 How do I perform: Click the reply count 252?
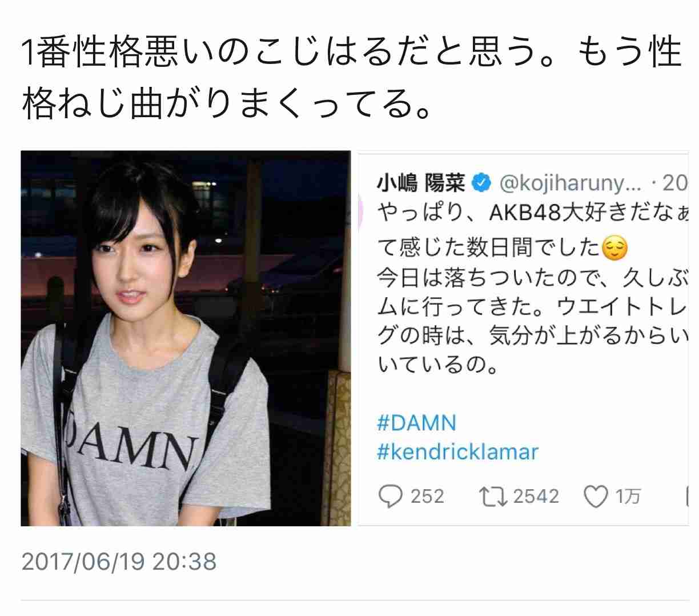427,496
